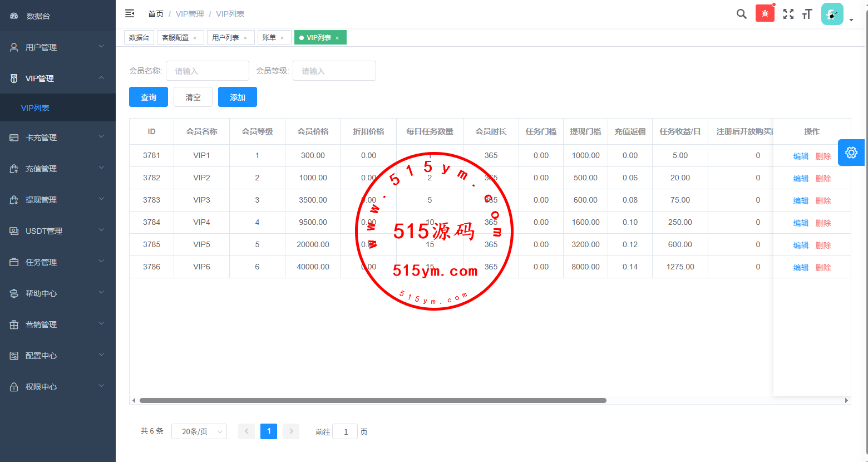Click the 查询 search button

149,97
